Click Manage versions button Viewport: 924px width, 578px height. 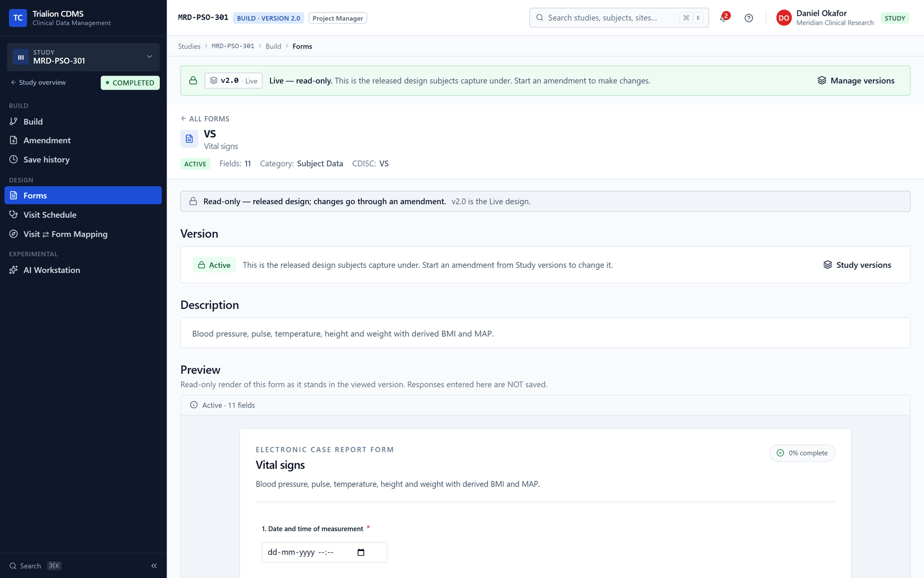[x=856, y=80]
